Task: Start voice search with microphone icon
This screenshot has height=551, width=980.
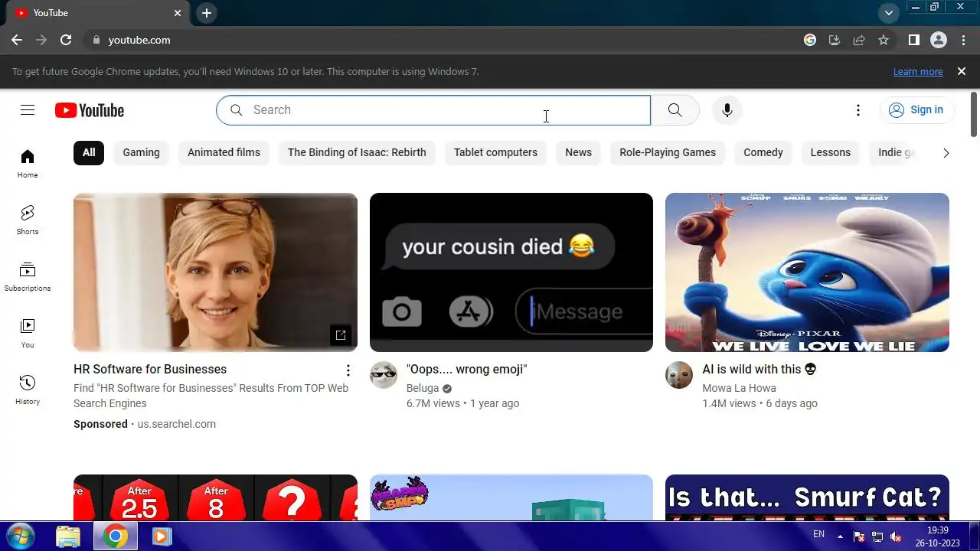Action: pos(727,110)
